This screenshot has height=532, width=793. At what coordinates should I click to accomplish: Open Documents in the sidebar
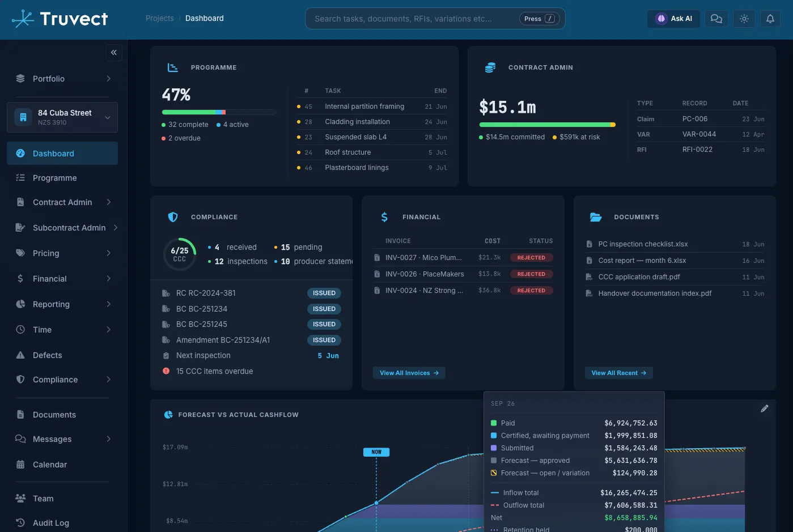[62, 415]
